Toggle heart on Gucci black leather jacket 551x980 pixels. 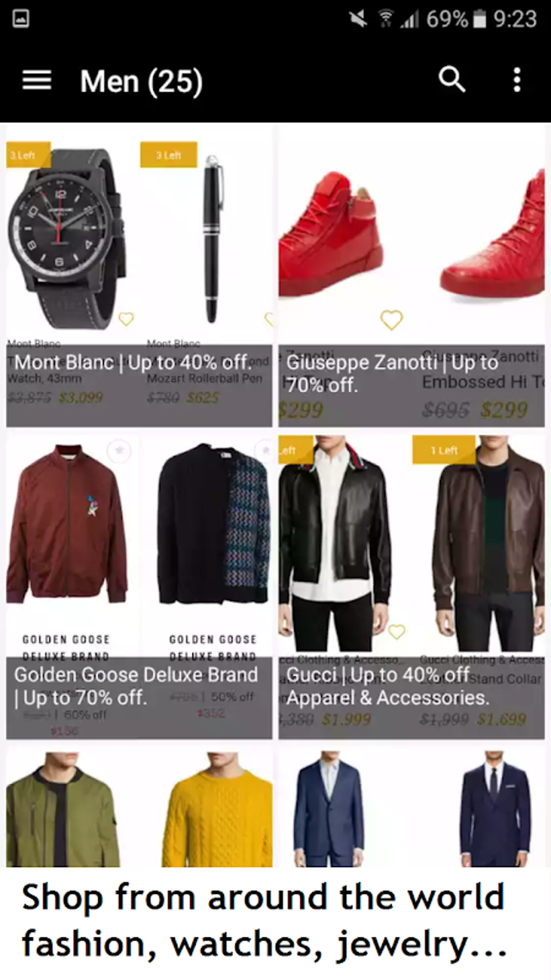pyautogui.click(x=397, y=631)
